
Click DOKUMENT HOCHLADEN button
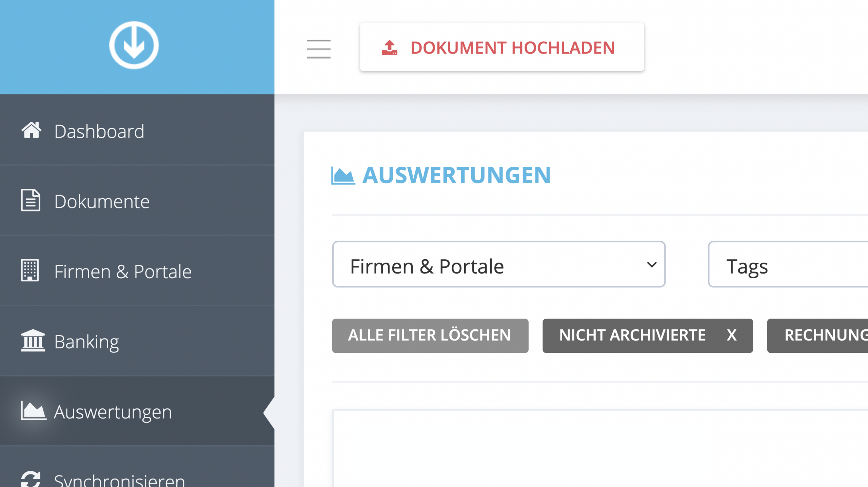(x=502, y=47)
